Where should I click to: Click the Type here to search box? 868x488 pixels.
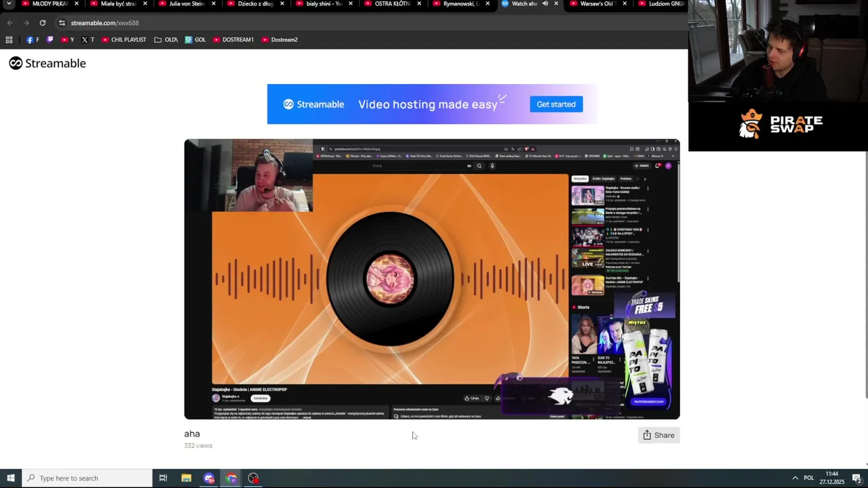87,478
